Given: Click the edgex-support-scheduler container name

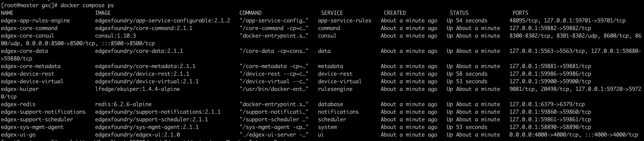Looking at the screenshot, I should click(37, 120).
